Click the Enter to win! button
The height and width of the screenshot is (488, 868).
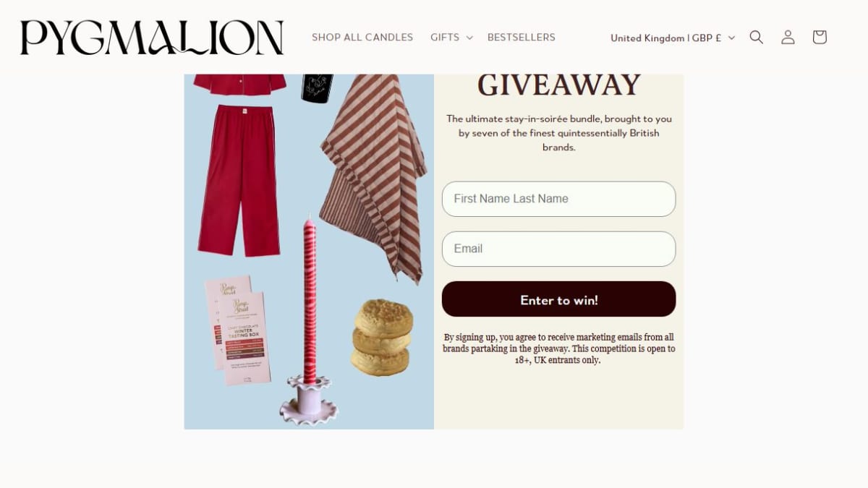559,299
